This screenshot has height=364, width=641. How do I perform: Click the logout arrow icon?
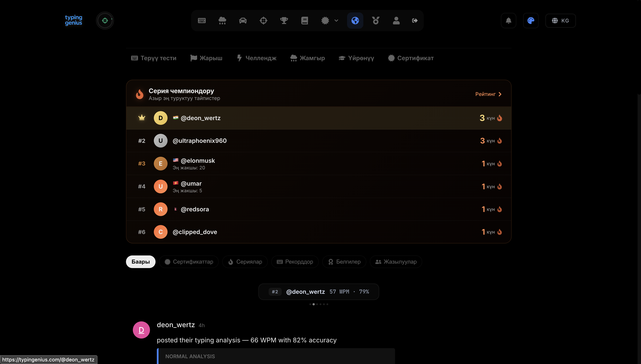coord(415,21)
